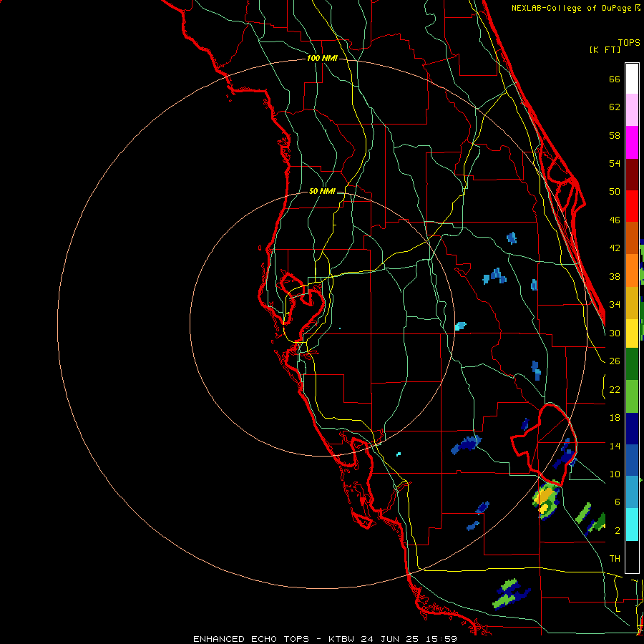Click the legend value label '26'
The image size is (644, 644).
615,361
